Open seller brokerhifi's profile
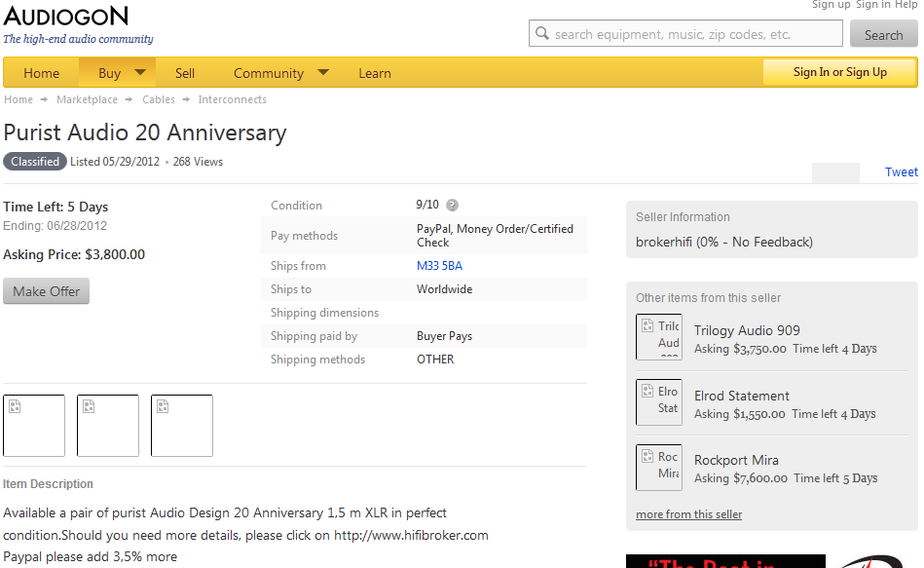Image resolution: width=924 pixels, height=568 pixels. pyautogui.click(x=724, y=242)
